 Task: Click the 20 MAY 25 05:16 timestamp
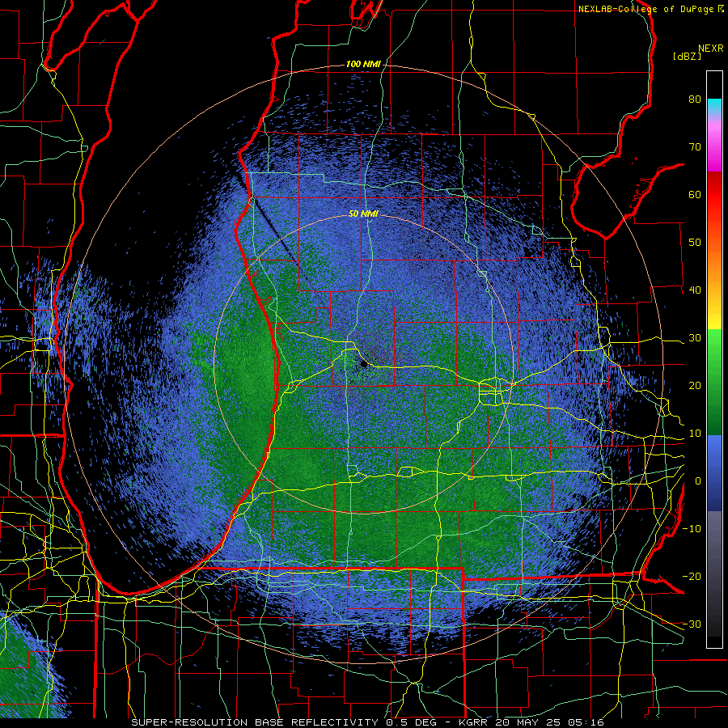pos(550,722)
